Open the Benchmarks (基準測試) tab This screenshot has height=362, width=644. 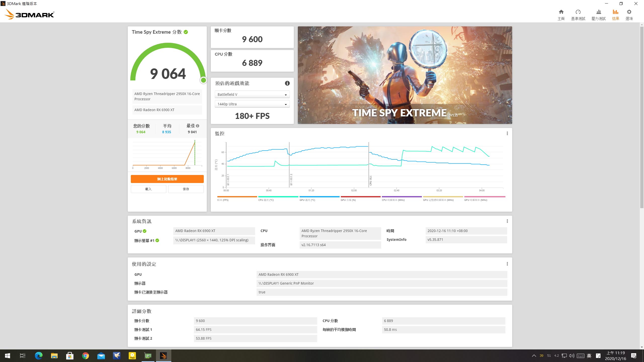click(578, 15)
